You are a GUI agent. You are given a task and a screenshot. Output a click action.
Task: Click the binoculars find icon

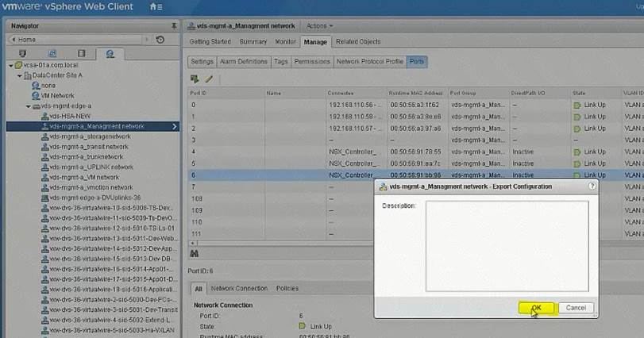(x=194, y=253)
